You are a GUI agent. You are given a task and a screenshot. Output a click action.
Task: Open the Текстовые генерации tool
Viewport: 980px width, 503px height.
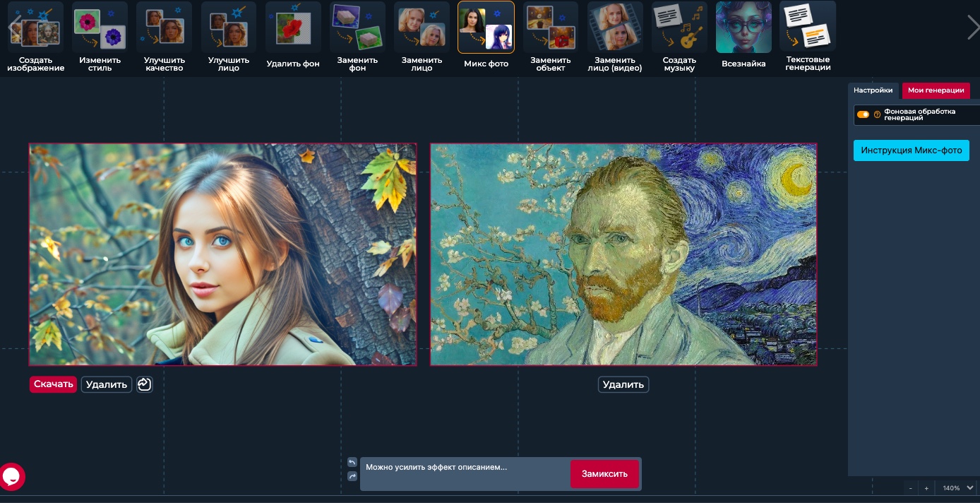coord(808,37)
